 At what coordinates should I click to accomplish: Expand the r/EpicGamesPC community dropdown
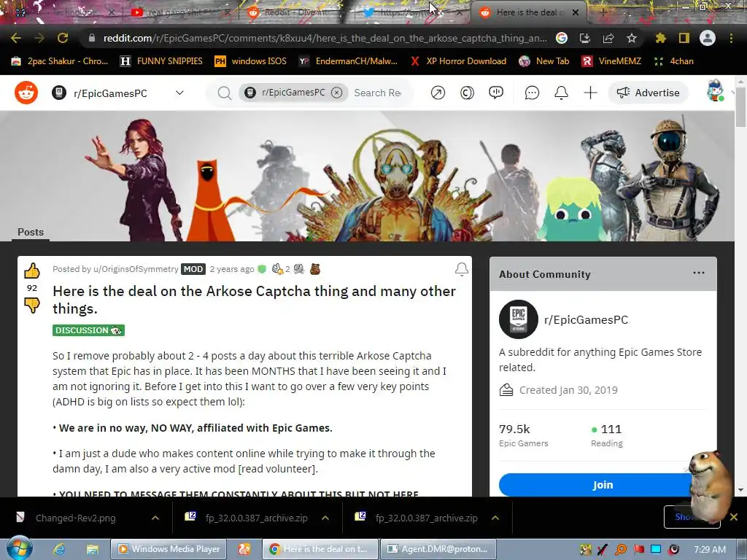point(179,93)
